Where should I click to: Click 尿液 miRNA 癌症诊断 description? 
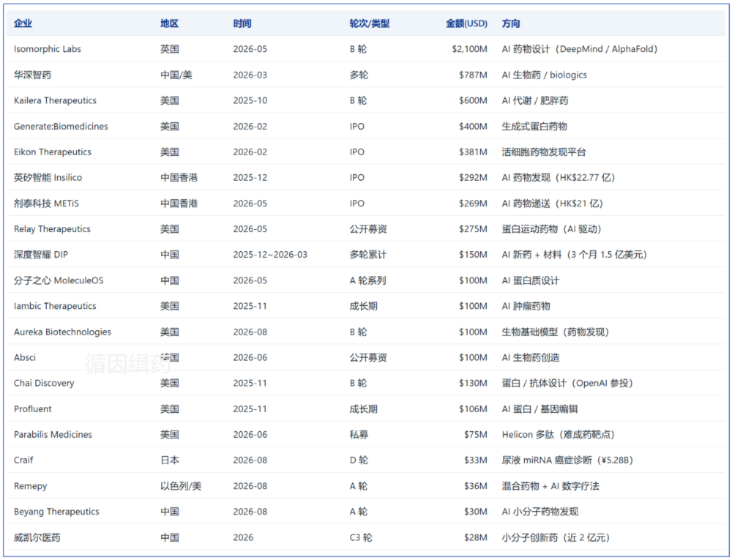tap(547, 460)
